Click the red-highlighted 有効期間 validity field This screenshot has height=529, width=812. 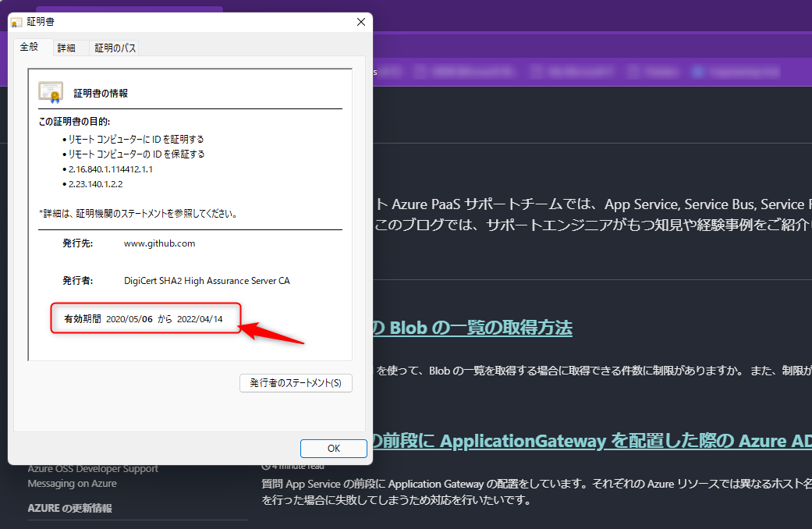point(145,318)
